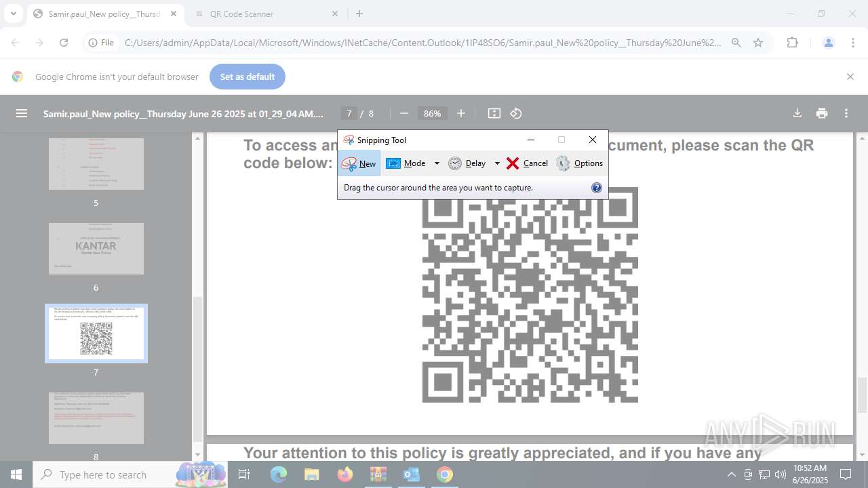Click Set as default button
Viewport: 868px width, 488px height.
(248, 77)
